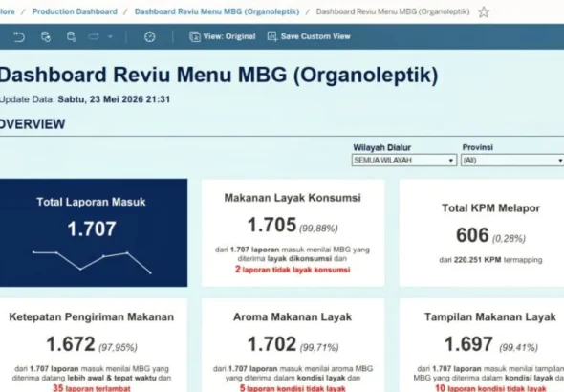The width and height of the screenshot is (564, 392).
Task: Click '35 laporan terlambat' red text
Action: [92, 388]
